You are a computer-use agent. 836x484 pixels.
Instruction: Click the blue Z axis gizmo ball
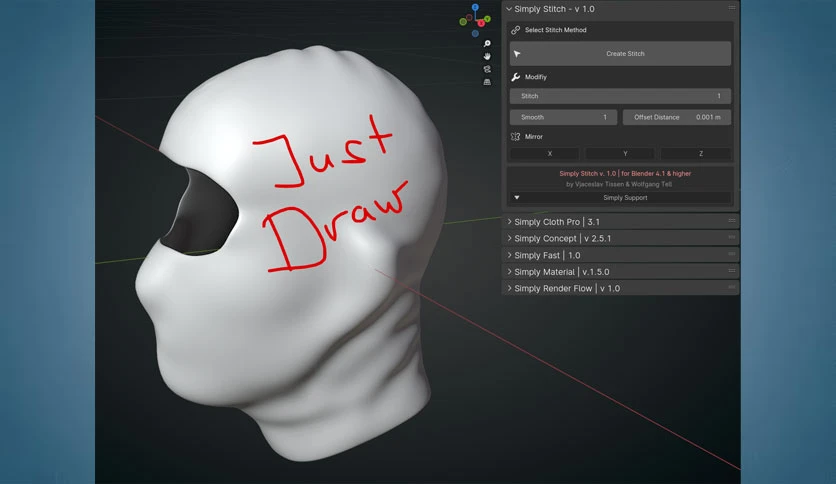(475, 7)
